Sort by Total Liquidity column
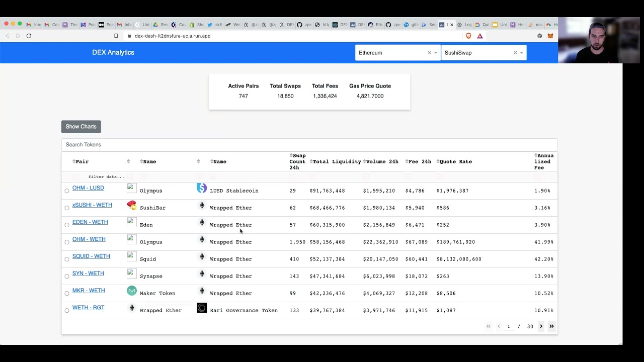Screen dimensions: 644x362 pyautogui.click(x=336, y=162)
